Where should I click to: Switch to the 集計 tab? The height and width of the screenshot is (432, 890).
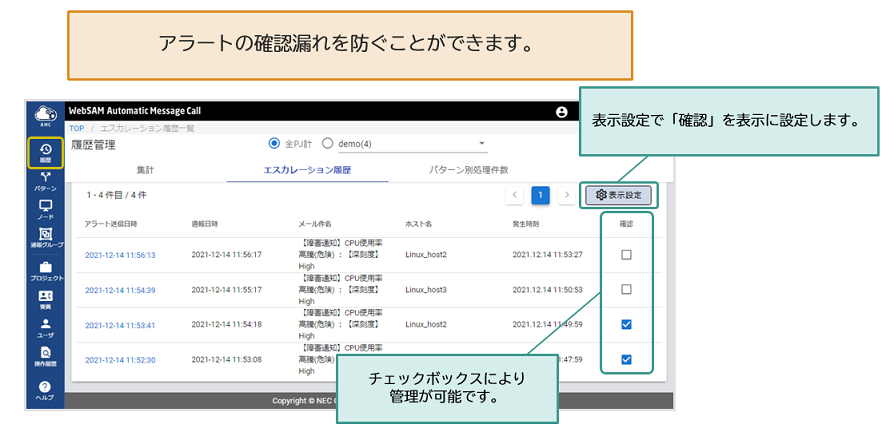click(x=144, y=170)
